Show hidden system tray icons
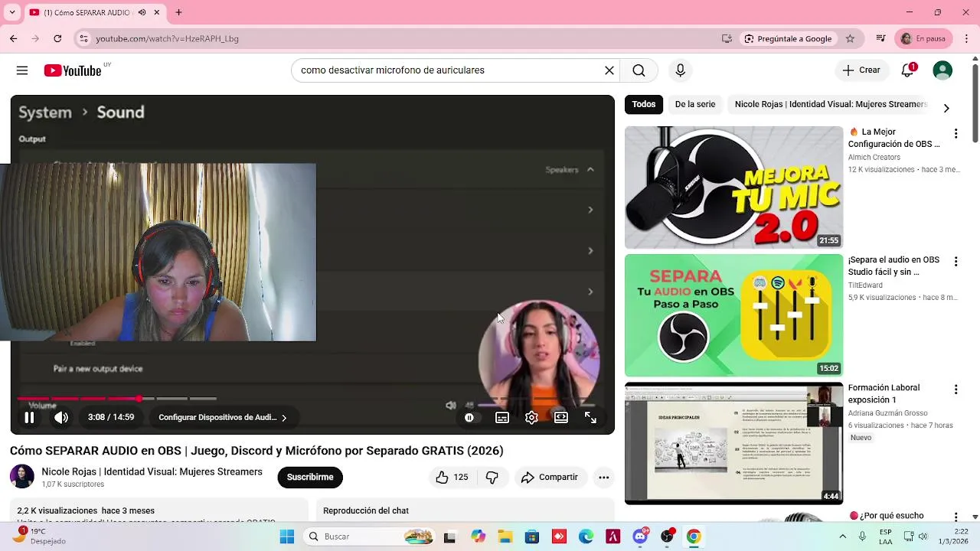The image size is (980, 551). pyautogui.click(x=843, y=536)
